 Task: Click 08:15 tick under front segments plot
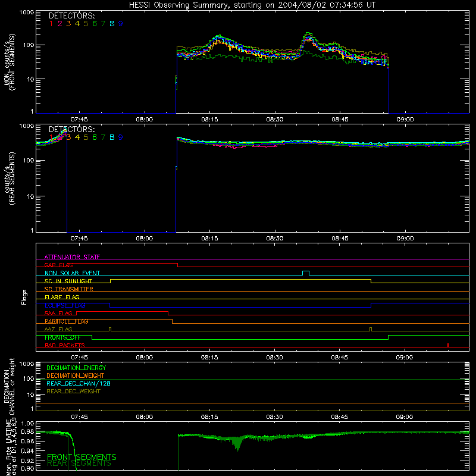point(209,120)
